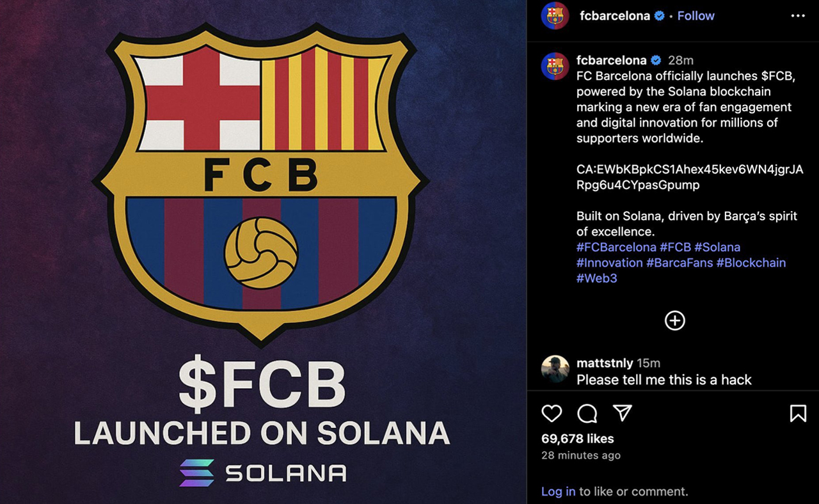
Task: Click fcbarcelona username in header
Action: click(x=615, y=16)
